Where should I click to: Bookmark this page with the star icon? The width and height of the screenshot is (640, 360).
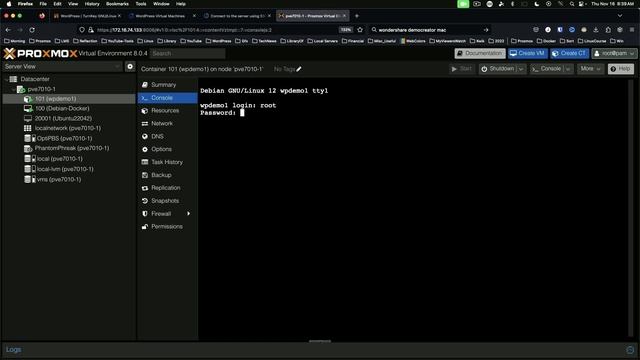pyautogui.click(x=360, y=30)
